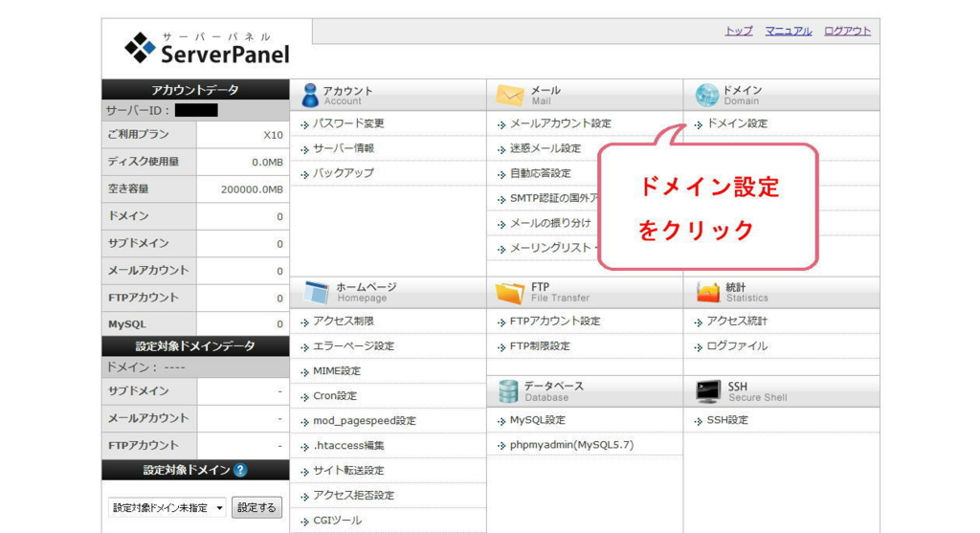Open SMTP認証の国外アクセス制限 setting
The width and height of the screenshot is (980, 533).
click(x=554, y=198)
